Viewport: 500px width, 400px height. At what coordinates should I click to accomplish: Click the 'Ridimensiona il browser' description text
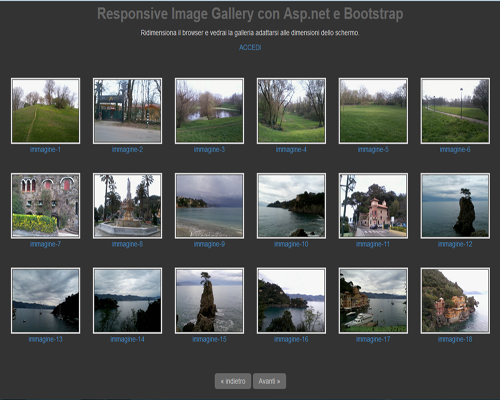[x=250, y=33]
